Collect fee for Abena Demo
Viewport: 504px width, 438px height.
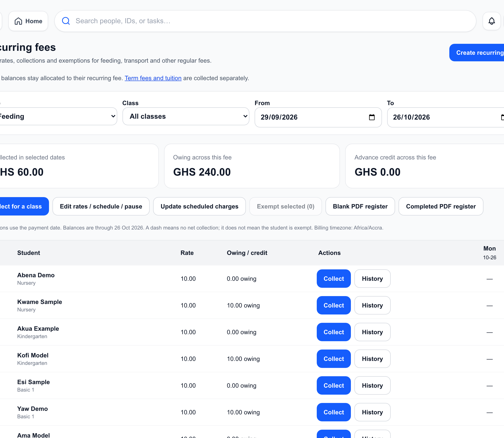click(x=334, y=279)
